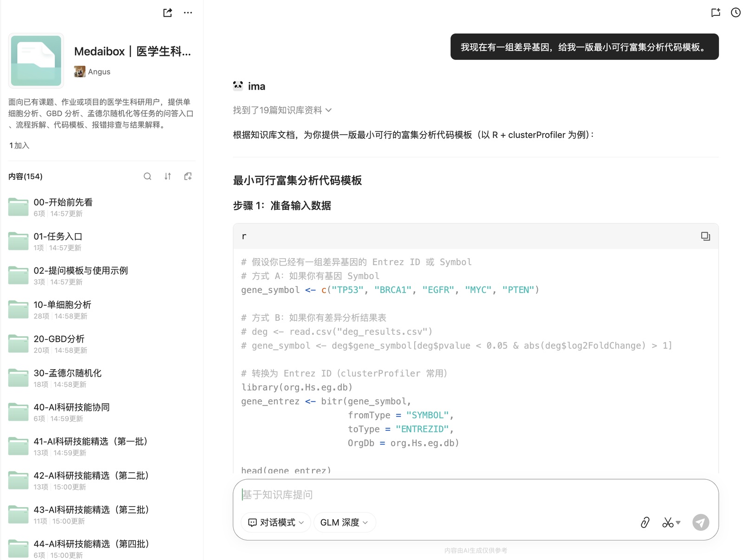Search the content list with magnifier icon
This screenshot has height=560, width=743.
click(x=147, y=176)
